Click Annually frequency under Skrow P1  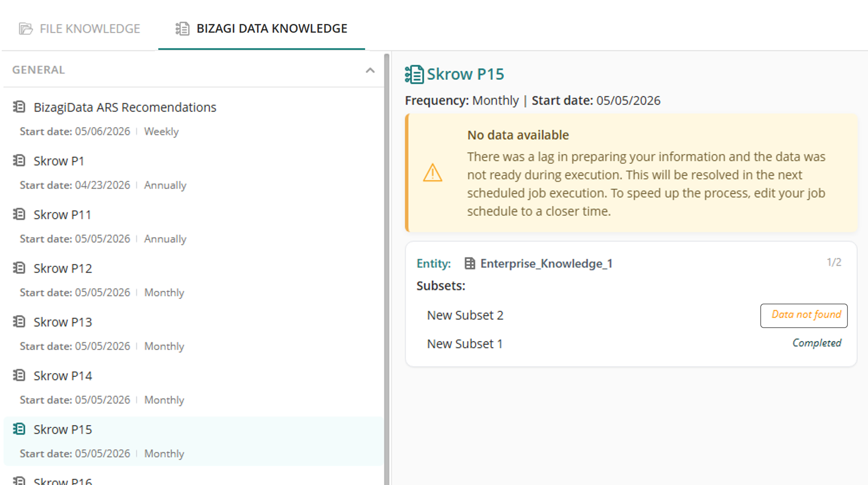tap(165, 185)
